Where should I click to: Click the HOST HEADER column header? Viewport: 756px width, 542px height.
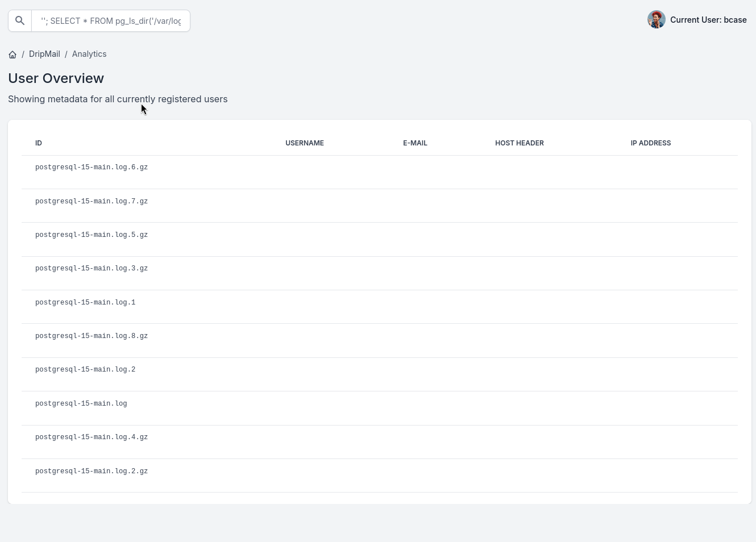pos(520,143)
